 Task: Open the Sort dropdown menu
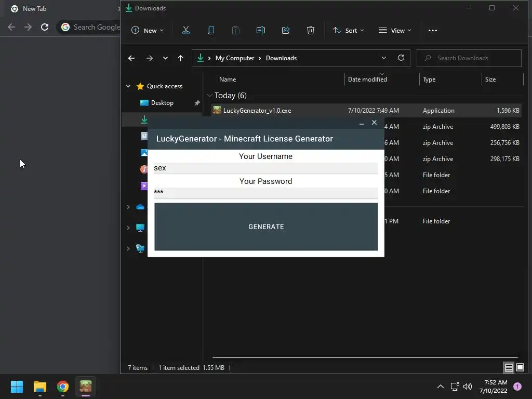click(x=349, y=30)
